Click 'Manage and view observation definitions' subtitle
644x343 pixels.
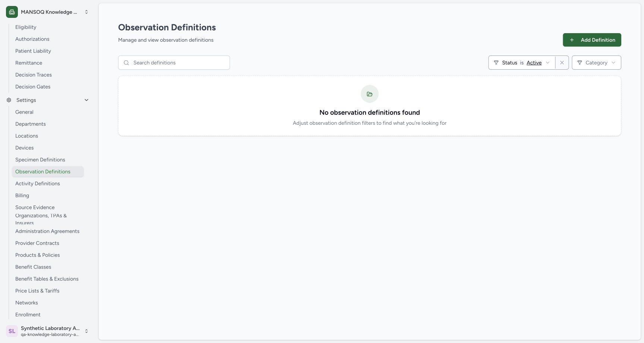tap(166, 40)
